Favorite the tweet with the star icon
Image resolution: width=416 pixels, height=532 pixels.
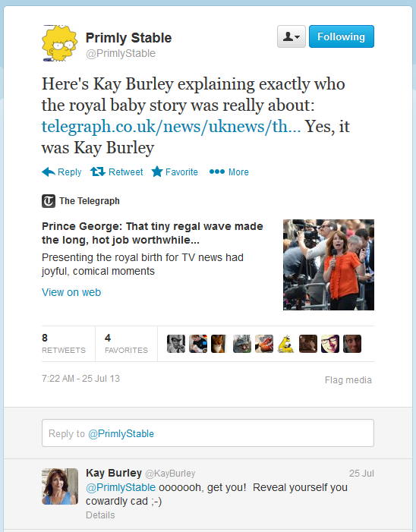tap(157, 172)
